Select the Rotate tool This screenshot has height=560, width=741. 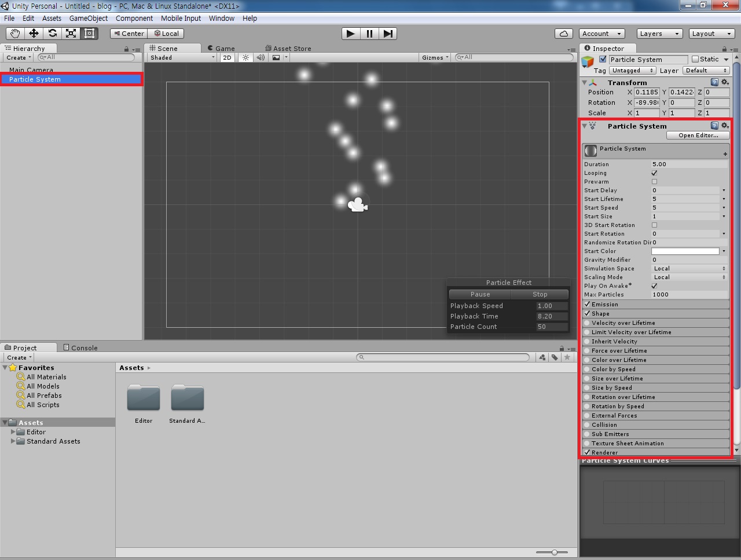(x=52, y=34)
